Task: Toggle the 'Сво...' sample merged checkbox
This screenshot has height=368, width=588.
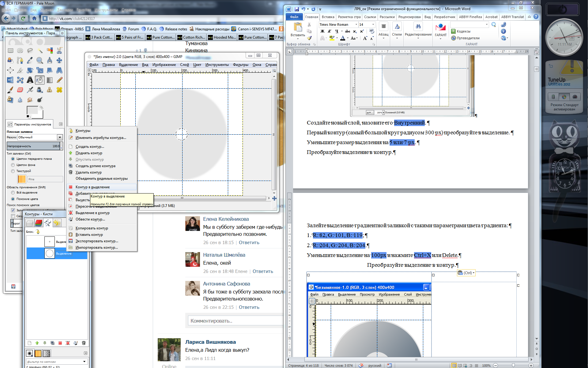Action: pos(13,216)
